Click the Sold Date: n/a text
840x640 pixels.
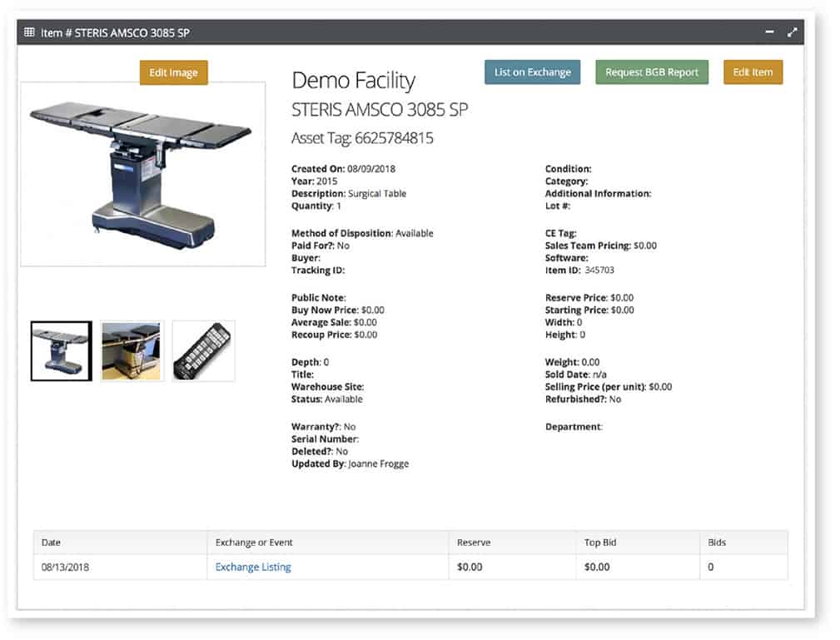click(576, 375)
